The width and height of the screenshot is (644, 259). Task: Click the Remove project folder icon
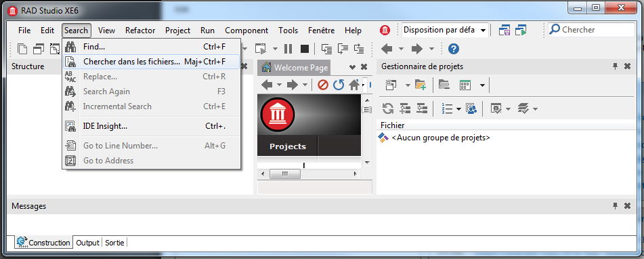(444, 85)
